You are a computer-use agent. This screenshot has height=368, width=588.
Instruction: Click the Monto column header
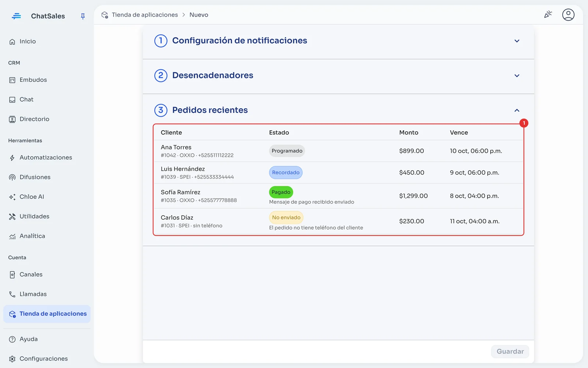[x=409, y=132]
